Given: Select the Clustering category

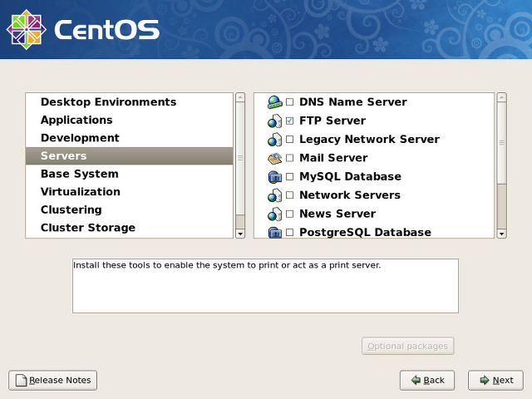Looking at the screenshot, I should [130, 210].
